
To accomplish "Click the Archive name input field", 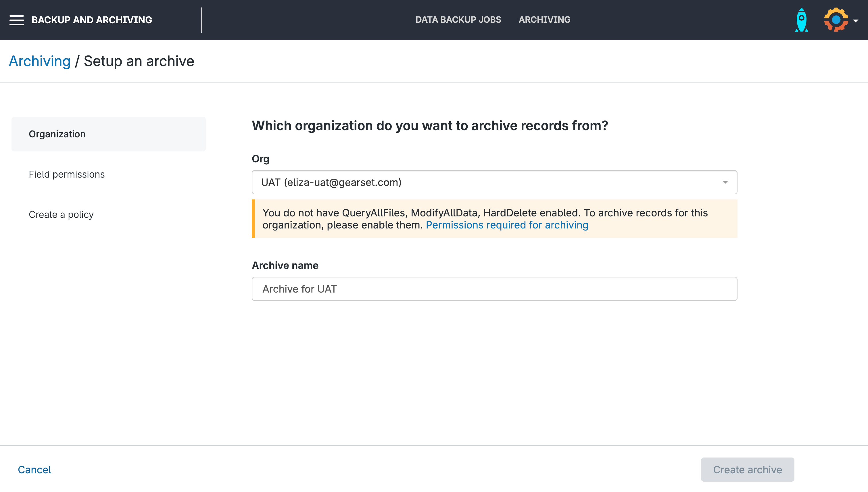I will (494, 289).
